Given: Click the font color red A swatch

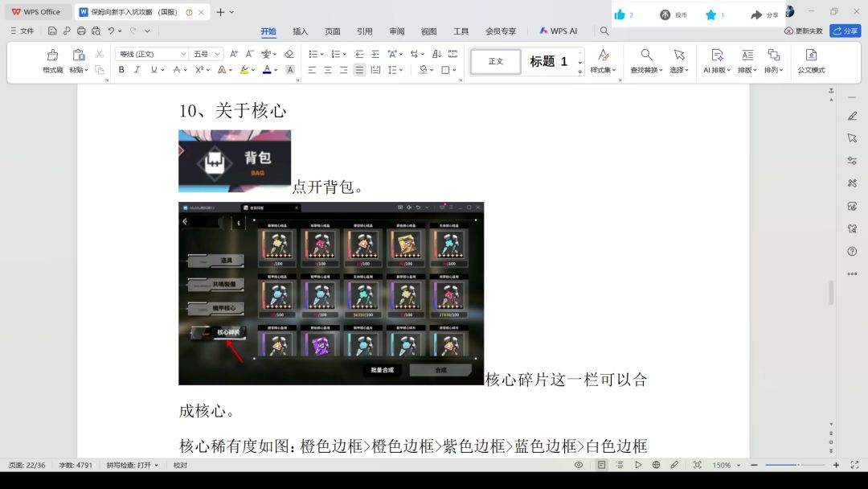Looking at the screenshot, I should click(267, 70).
